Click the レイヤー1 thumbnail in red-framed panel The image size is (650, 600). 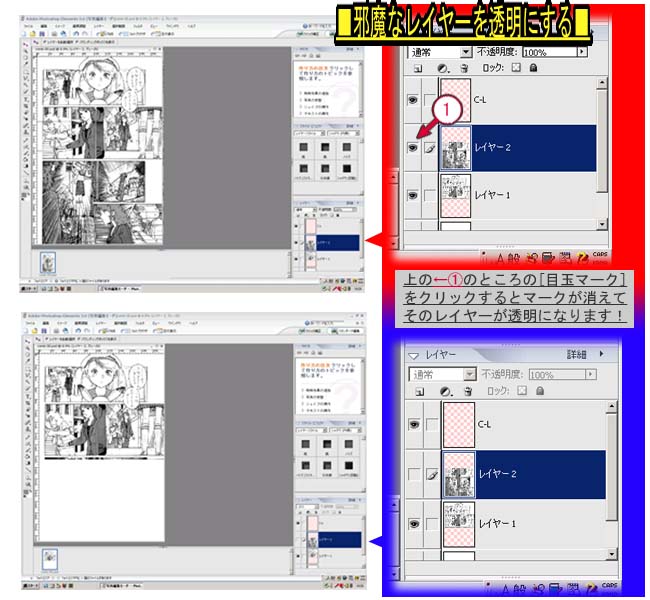coord(456,196)
